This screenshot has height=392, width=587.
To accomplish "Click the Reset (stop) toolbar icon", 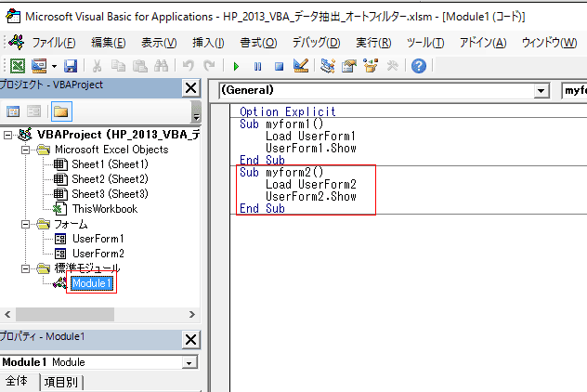I will pos(278,66).
